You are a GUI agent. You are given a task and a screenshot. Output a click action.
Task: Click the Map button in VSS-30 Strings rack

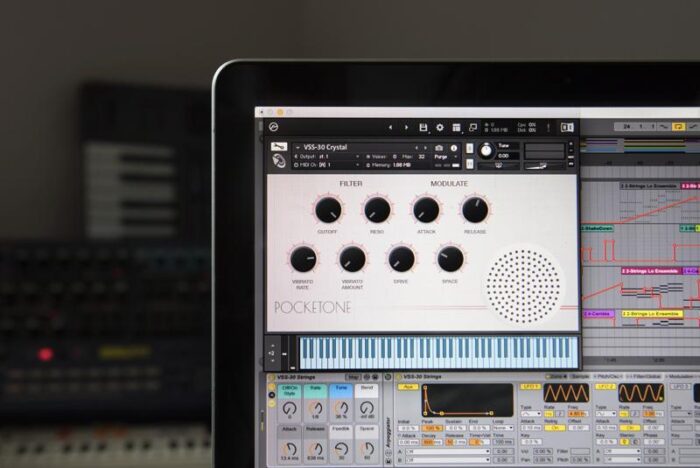point(353,377)
